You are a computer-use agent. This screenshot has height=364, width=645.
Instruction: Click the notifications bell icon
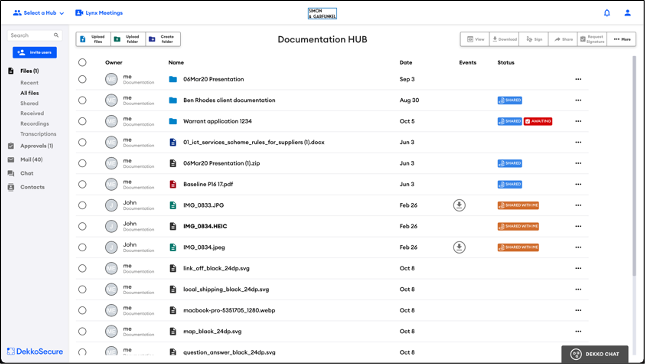607,13
